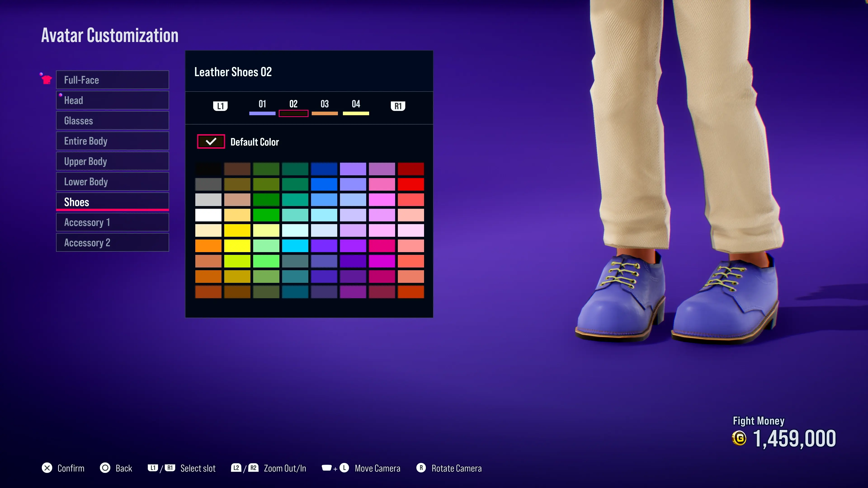The image size is (868, 488).
Task: Click the X Confirm button icon
Action: coord(47,468)
